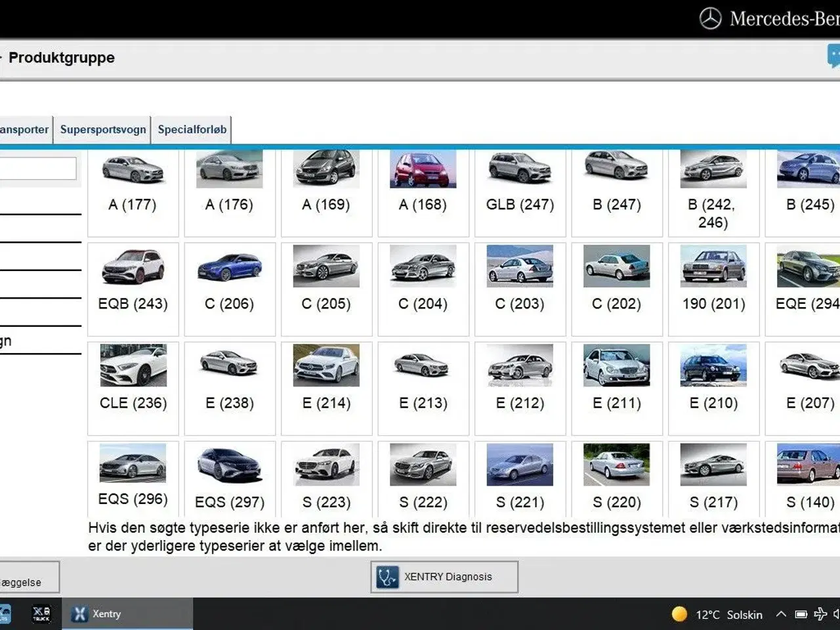This screenshot has height=630, width=840.
Task: Select the blue C (206) car
Action: 230,289
